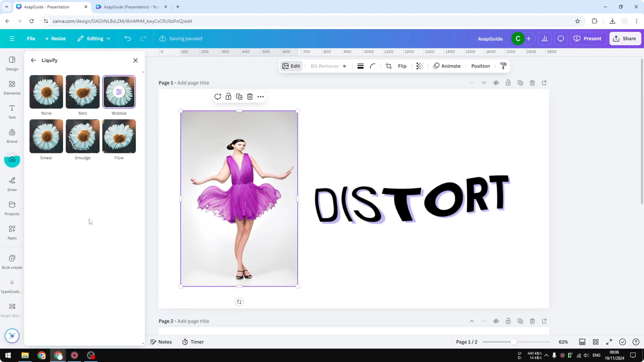Select the Crop tool in the toolbar
644x362 pixels.
(x=389, y=66)
